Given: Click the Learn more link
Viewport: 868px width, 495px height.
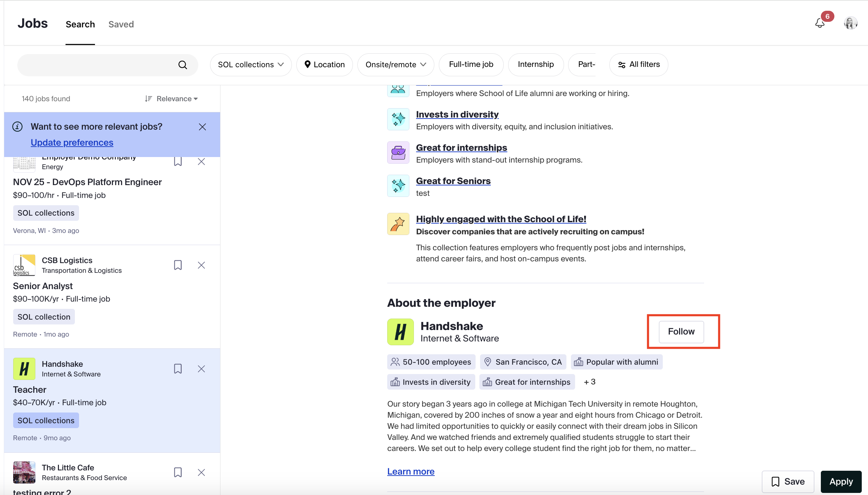Looking at the screenshot, I should (x=411, y=471).
